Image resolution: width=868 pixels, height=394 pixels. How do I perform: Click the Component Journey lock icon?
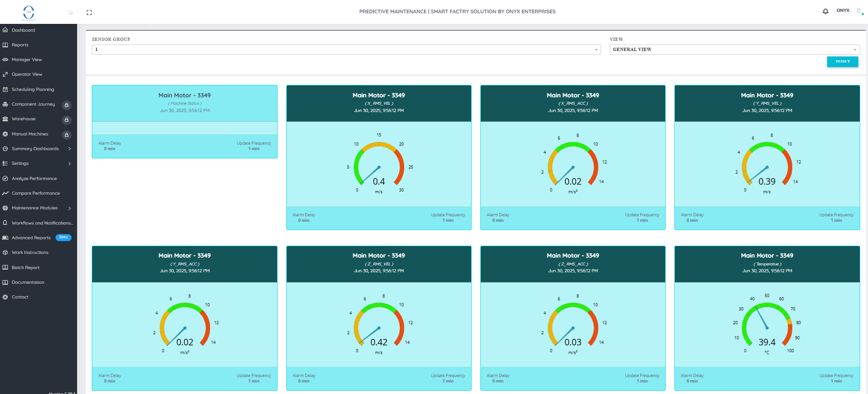67,105
